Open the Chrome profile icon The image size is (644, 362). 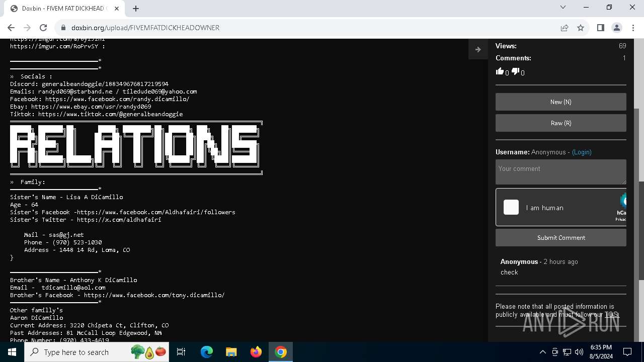click(x=617, y=28)
